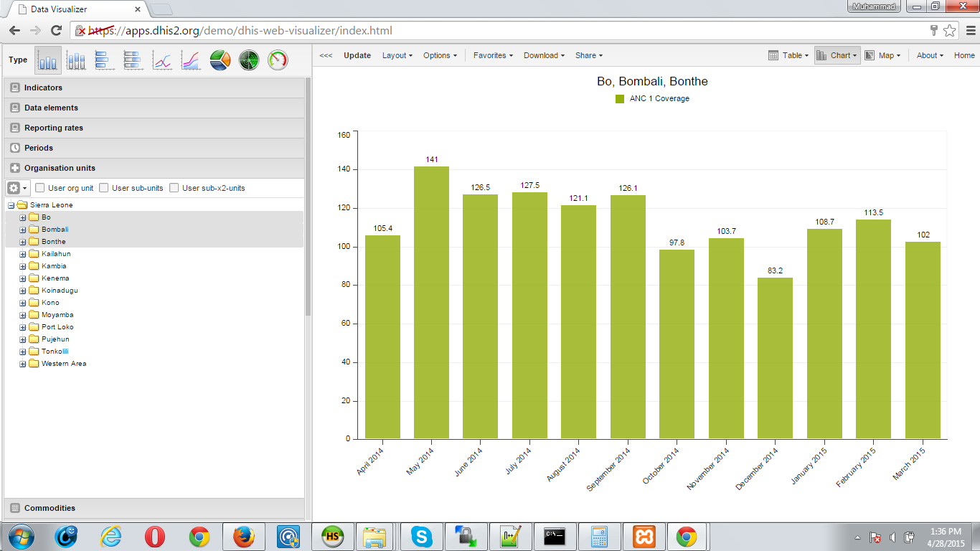The width and height of the screenshot is (980, 551).
Task: Select the line chart type
Action: click(162, 61)
